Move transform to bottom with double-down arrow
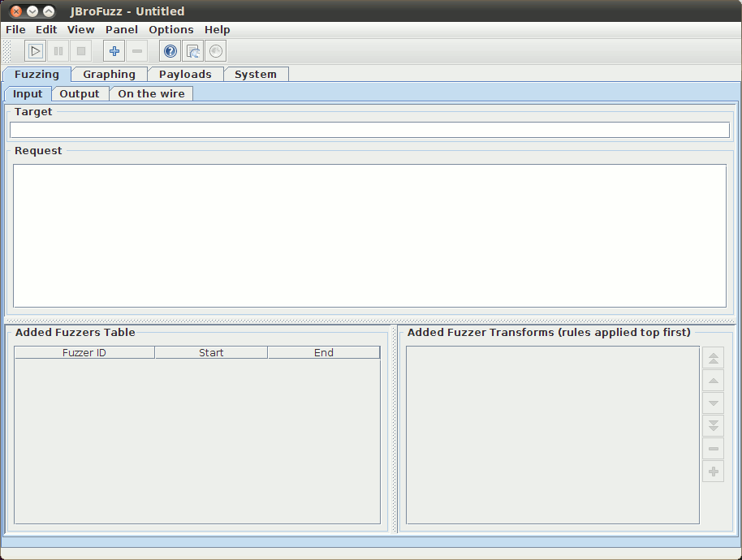Viewport: 742px width, 560px height. coord(714,425)
